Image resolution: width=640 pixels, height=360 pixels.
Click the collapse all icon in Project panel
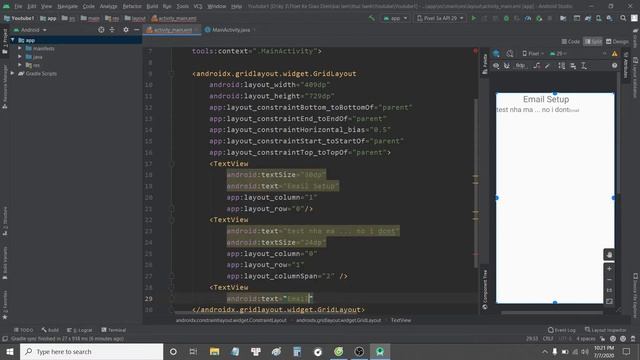(112, 30)
